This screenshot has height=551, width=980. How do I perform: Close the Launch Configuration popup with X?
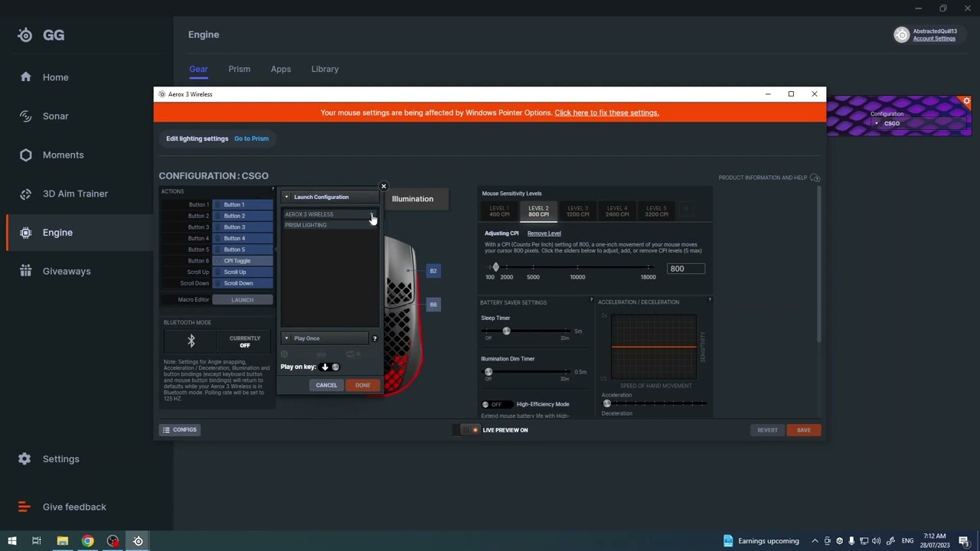(x=384, y=186)
